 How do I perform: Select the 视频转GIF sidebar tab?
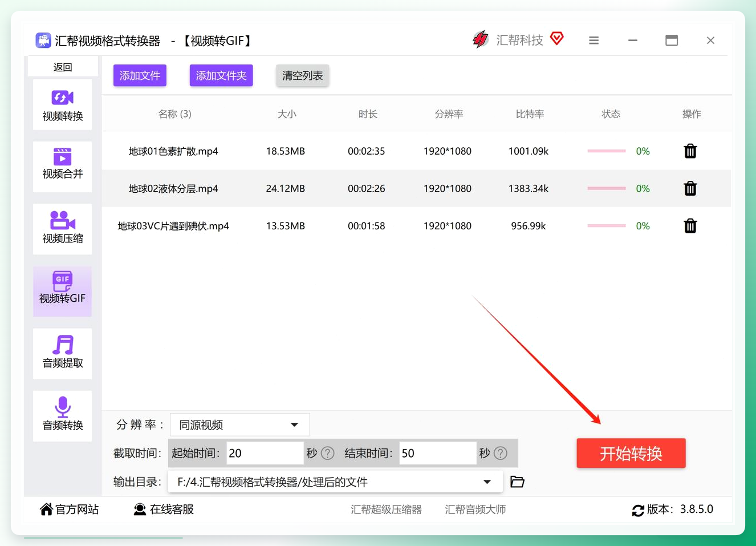pos(63,291)
